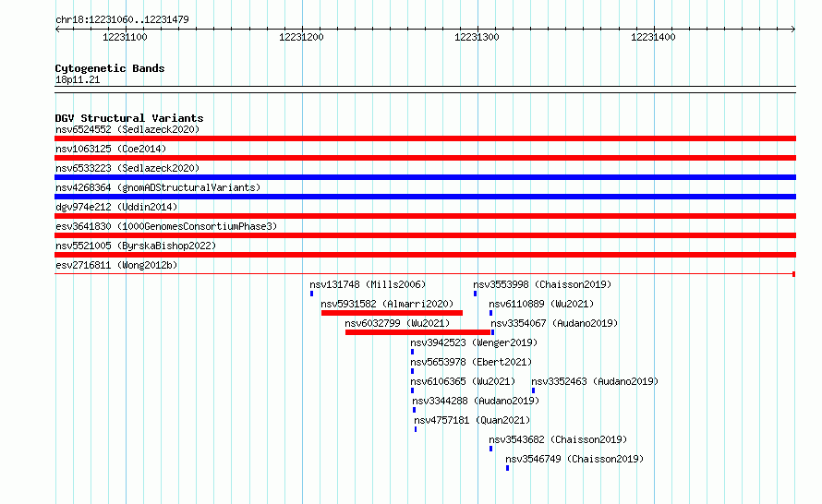Open nsv3354067 (Audano2019) label
The width and height of the screenshot is (822, 504).
tap(554, 323)
